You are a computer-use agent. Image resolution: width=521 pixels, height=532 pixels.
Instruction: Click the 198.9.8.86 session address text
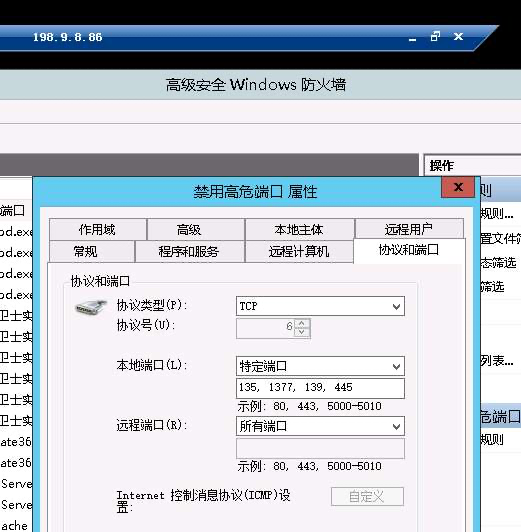point(67,37)
